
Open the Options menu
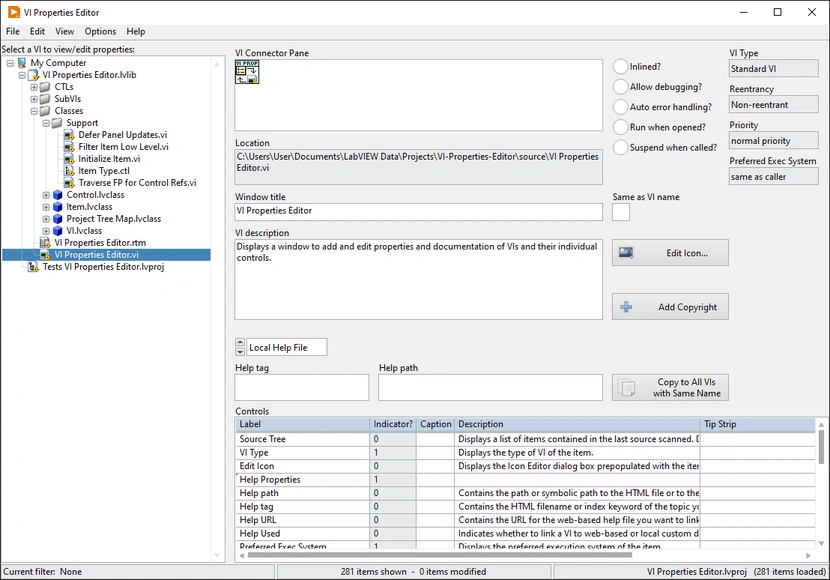click(x=103, y=31)
